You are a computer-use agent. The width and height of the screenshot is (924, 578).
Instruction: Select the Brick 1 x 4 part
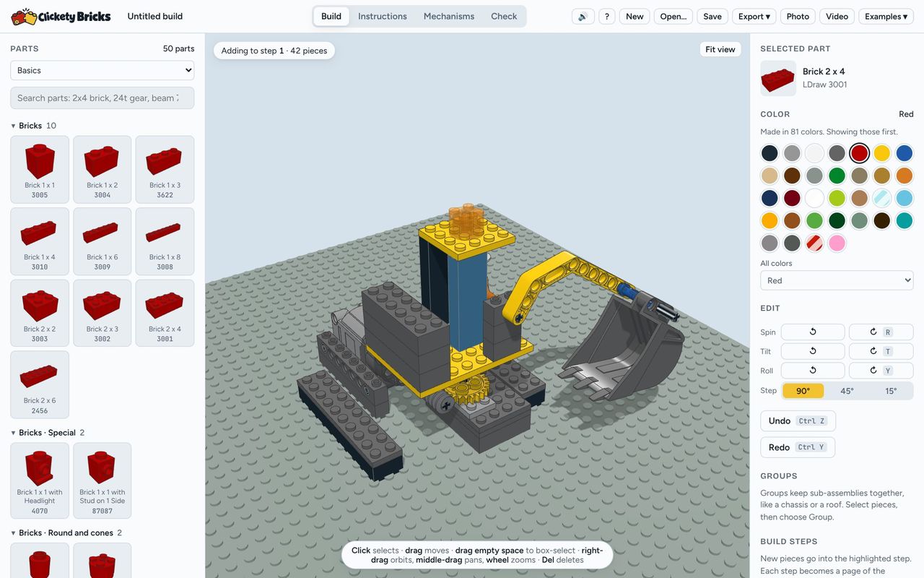[x=40, y=241]
